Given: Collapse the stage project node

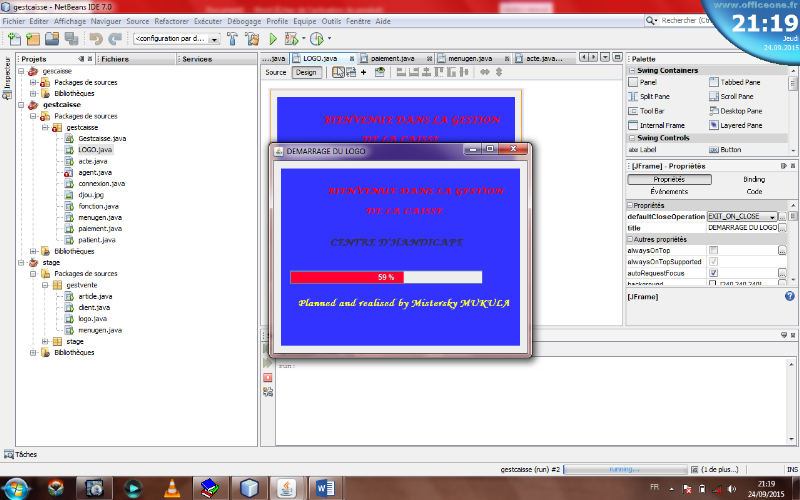Looking at the screenshot, I should click(x=21, y=263).
